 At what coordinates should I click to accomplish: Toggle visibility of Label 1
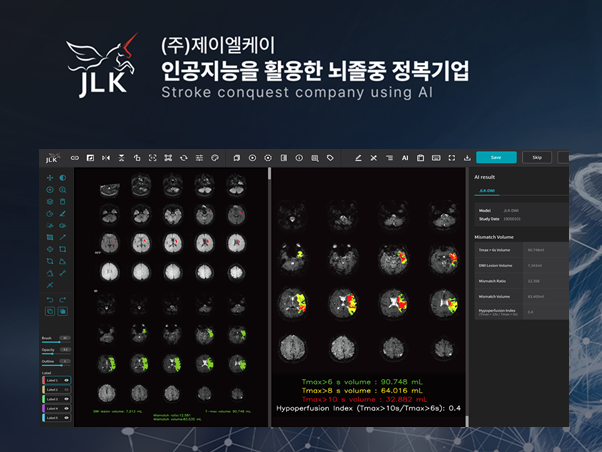tap(66, 381)
